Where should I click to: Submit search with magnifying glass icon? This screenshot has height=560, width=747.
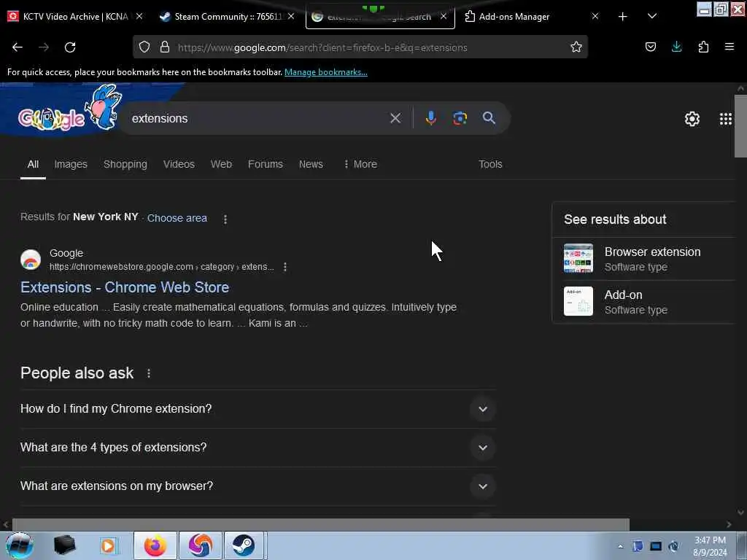point(489,118)
